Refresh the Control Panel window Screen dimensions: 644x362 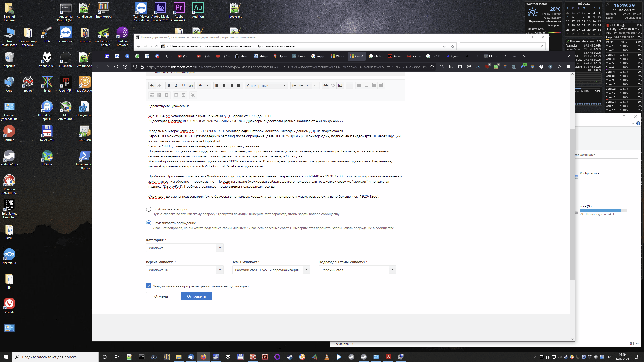point(452,46)
